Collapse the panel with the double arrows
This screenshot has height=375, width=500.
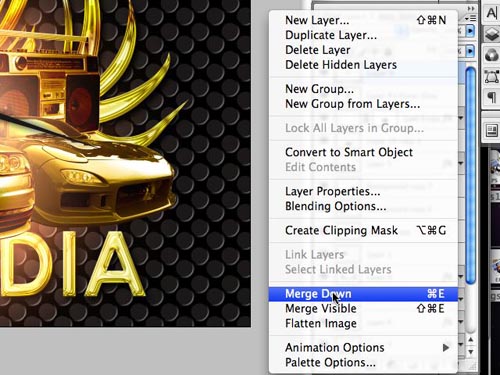(x=471, y=8)
